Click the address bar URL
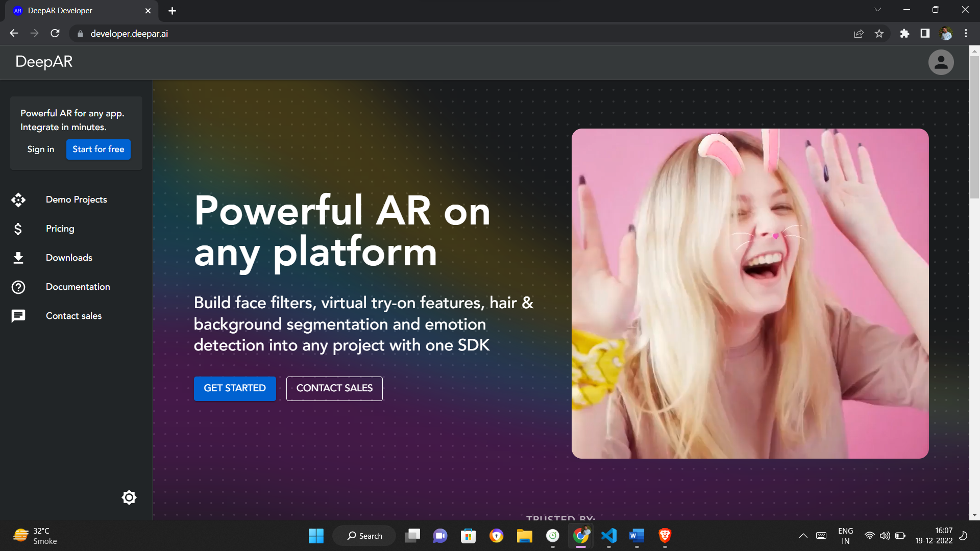The height and width of the screenshot is (551, 980). (129, 34)
